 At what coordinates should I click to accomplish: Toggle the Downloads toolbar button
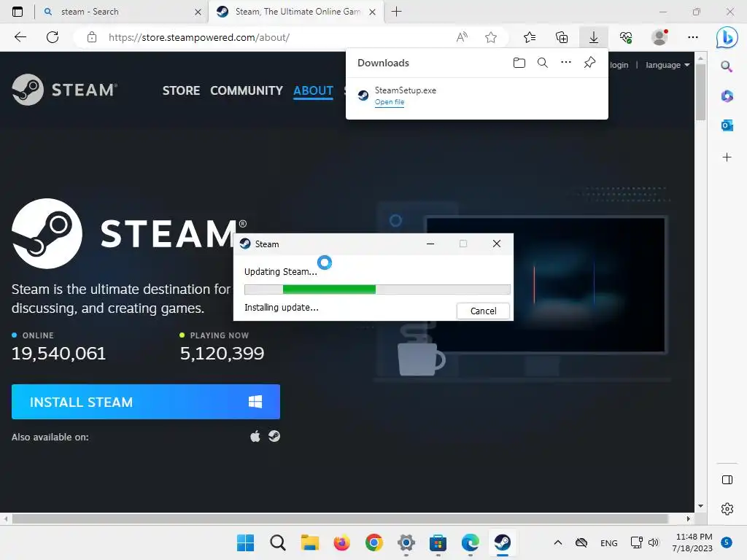[x=594, y=37]
